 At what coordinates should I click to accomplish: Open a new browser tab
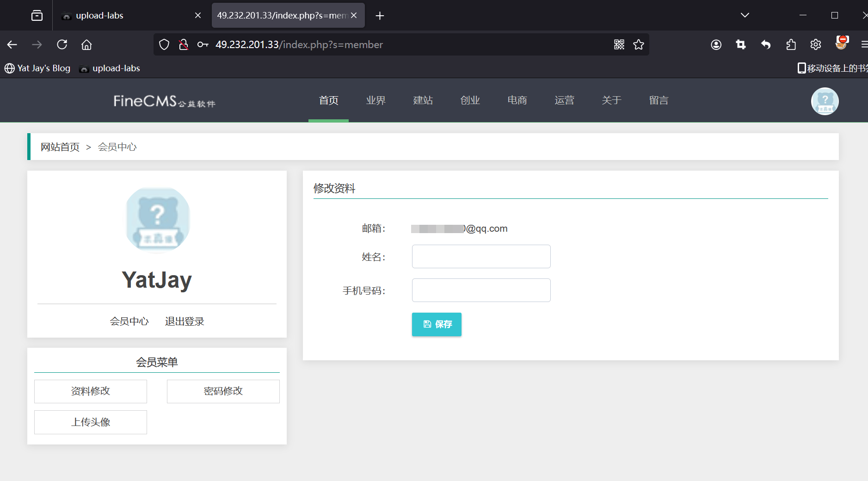[x=380, y=16]
